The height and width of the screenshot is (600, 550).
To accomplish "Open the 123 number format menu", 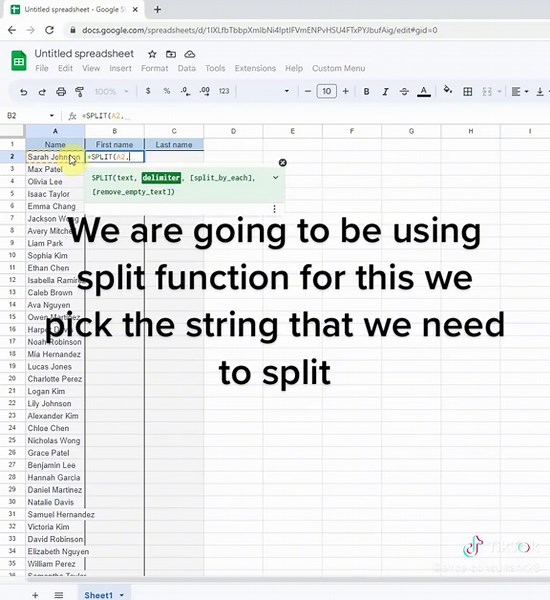I will point(224,91).
